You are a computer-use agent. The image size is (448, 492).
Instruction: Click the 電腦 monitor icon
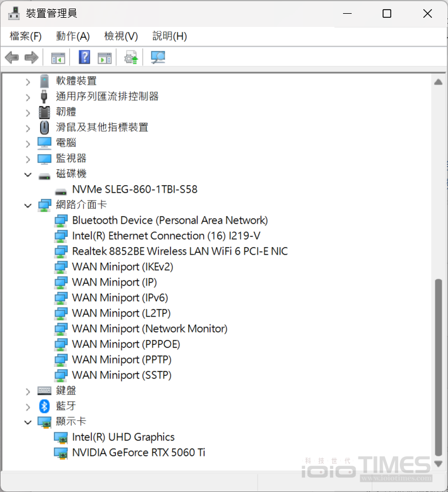pos(44,143)
